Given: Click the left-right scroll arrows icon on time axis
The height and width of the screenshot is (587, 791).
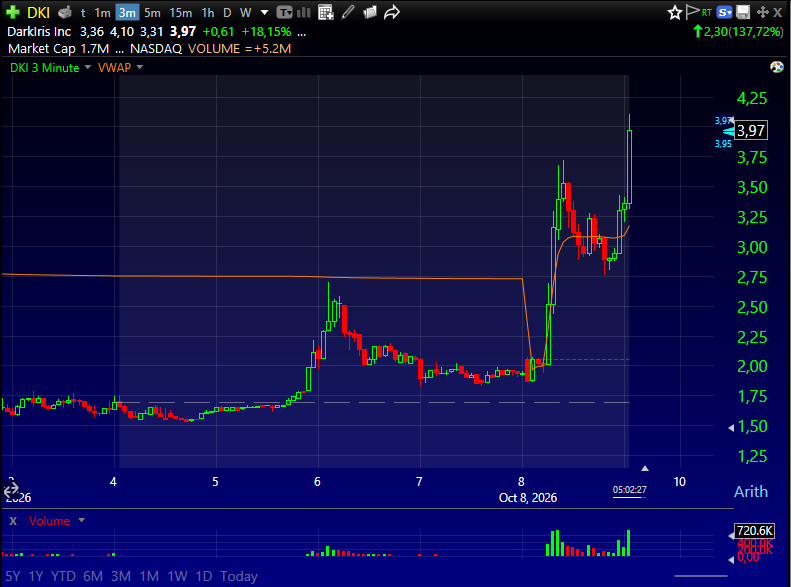Looking at the screenshot, I should tap(11, 489).
